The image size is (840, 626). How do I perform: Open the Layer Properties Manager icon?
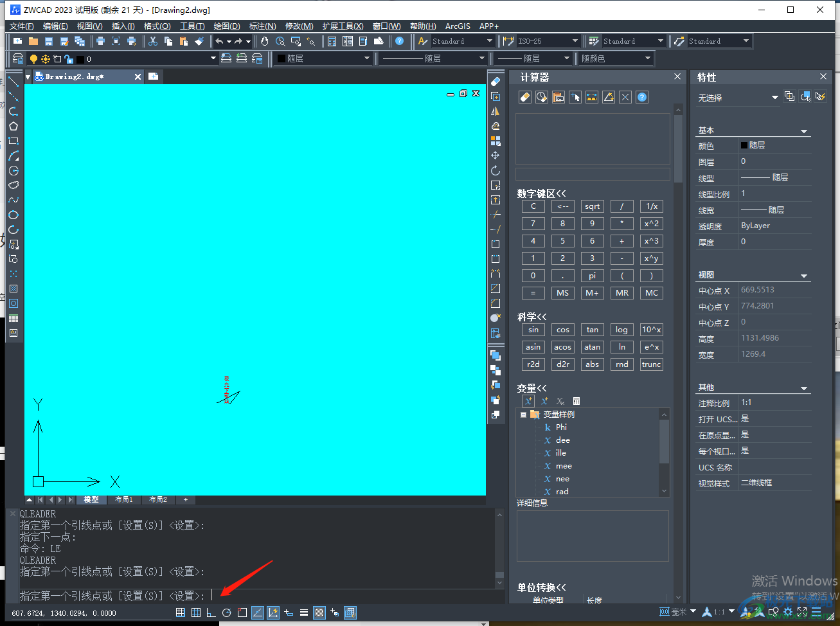[18, 58]
